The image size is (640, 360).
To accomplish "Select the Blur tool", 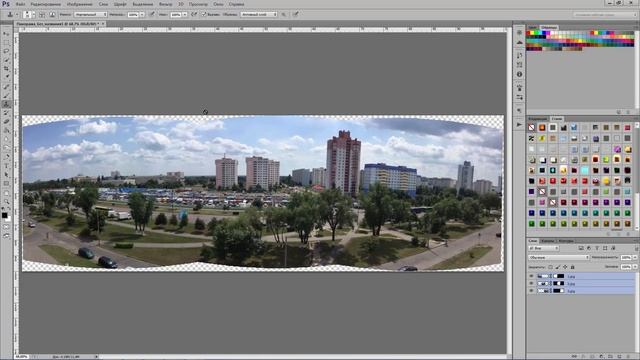I will pos(6,139).
